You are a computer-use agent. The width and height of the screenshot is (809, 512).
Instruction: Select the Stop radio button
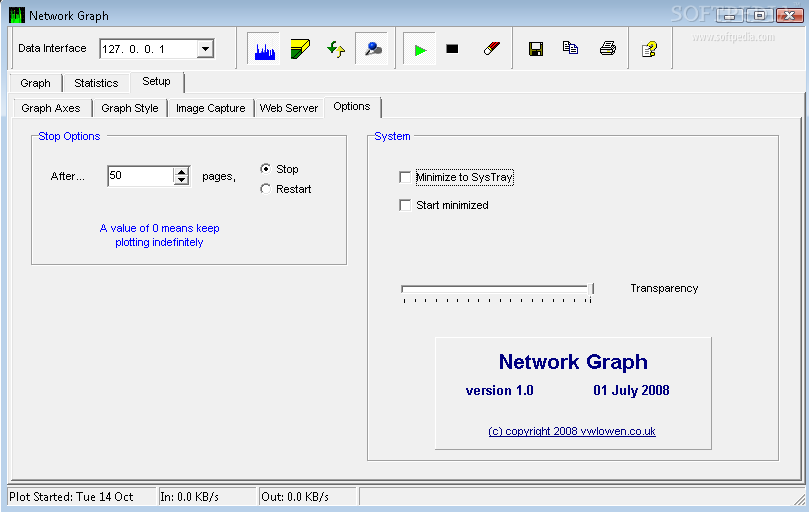coord(265,169)
